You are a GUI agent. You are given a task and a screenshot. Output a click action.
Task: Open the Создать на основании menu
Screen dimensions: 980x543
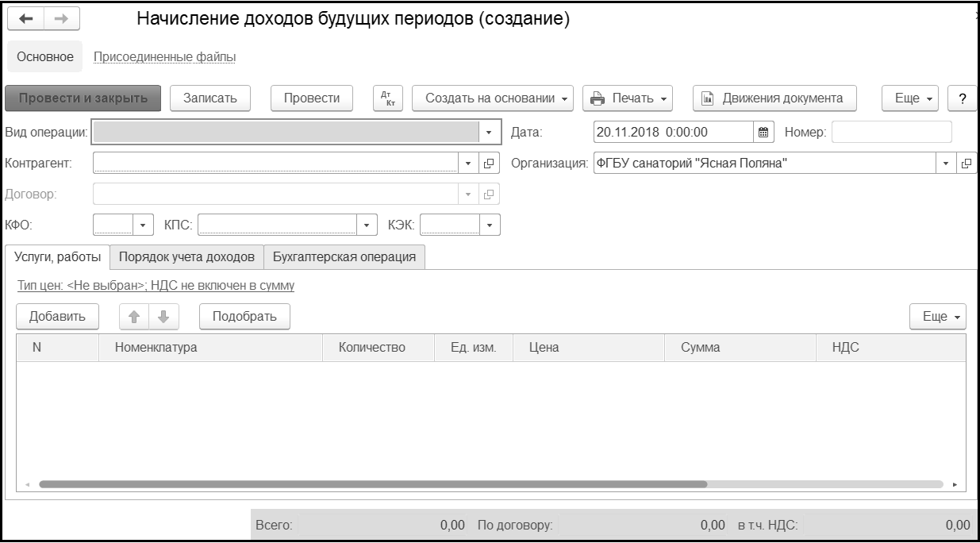point(497,98)
